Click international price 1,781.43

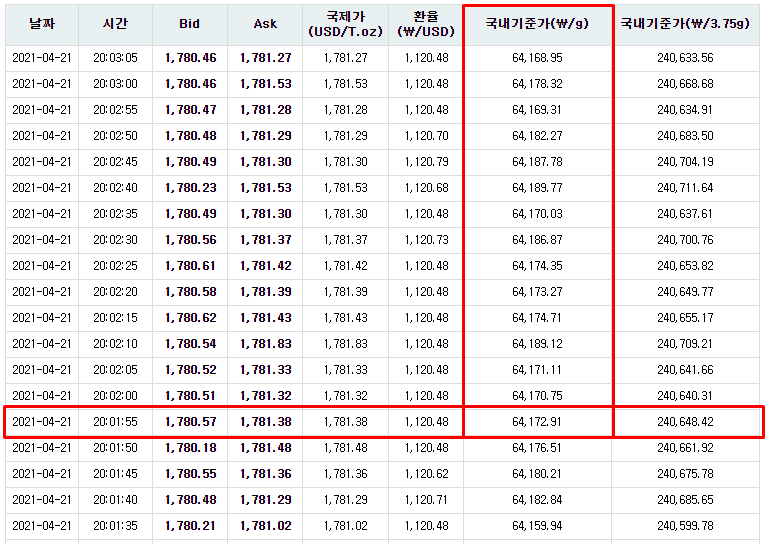coord(345,318)
